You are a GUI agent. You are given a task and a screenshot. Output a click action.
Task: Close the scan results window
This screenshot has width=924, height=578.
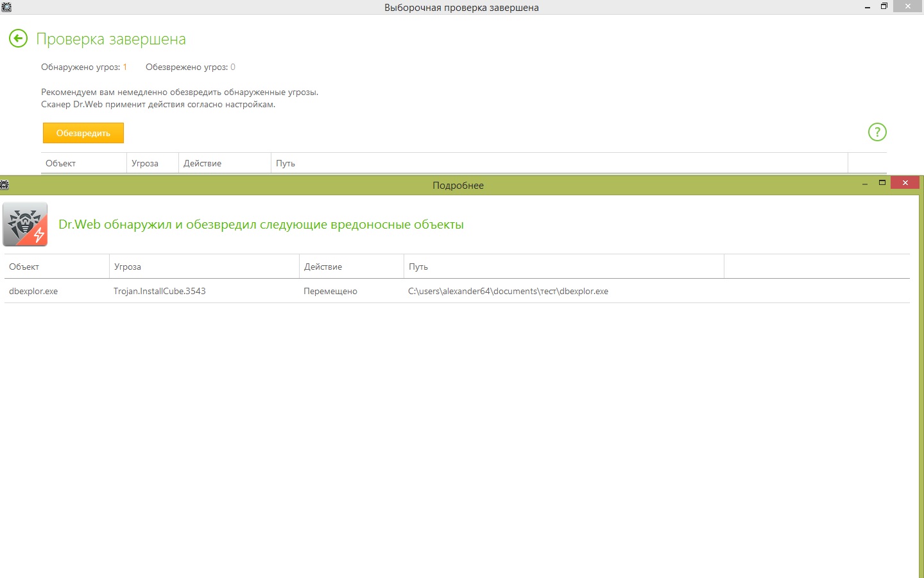pos(907,6)
